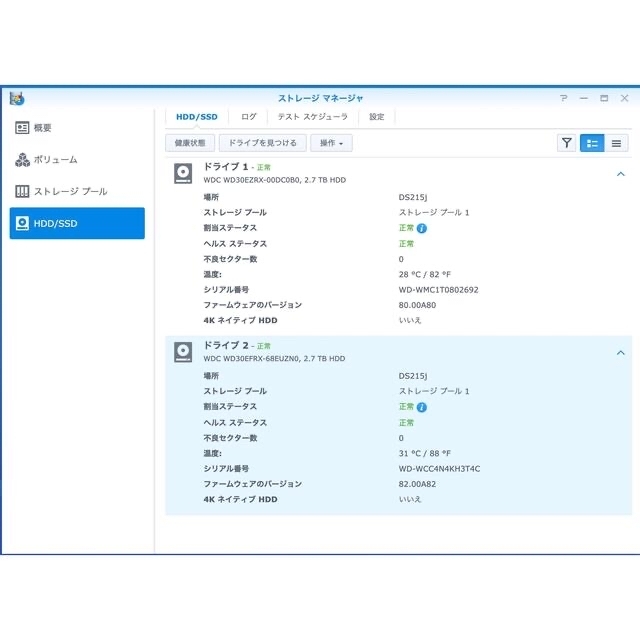The height and width of the screenshot is (640, 640).
Task: Click the HDD/SSD disk icon in sidebar
Action: pyautogui.click(x=22, y=223)
